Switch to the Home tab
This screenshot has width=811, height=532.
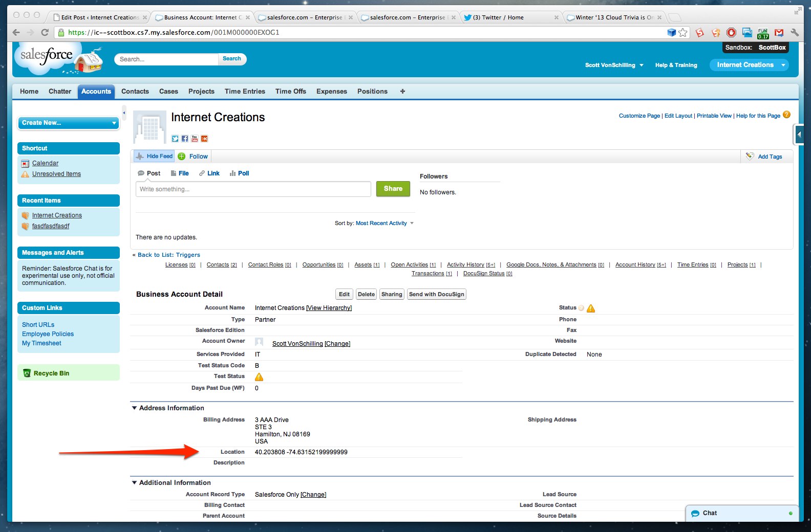pyautogui.click(x=29, y=91)
